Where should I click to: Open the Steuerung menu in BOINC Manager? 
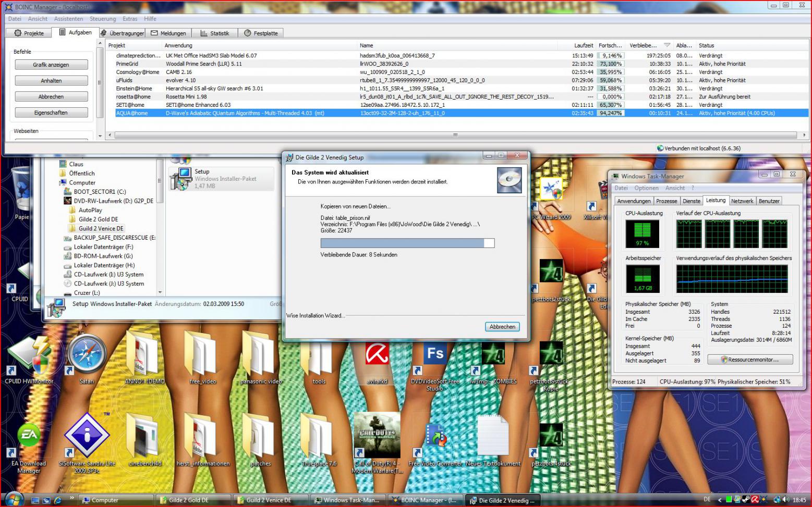[x=103, y=19]
